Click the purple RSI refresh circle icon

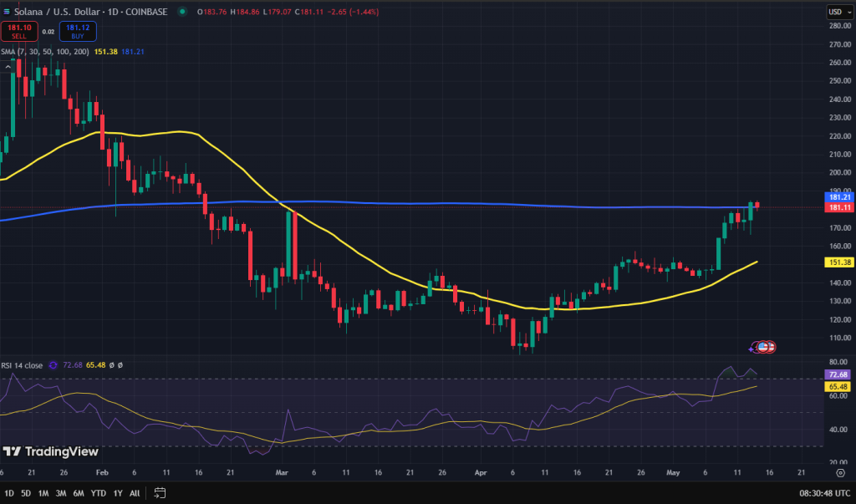[x=53, y=365]
